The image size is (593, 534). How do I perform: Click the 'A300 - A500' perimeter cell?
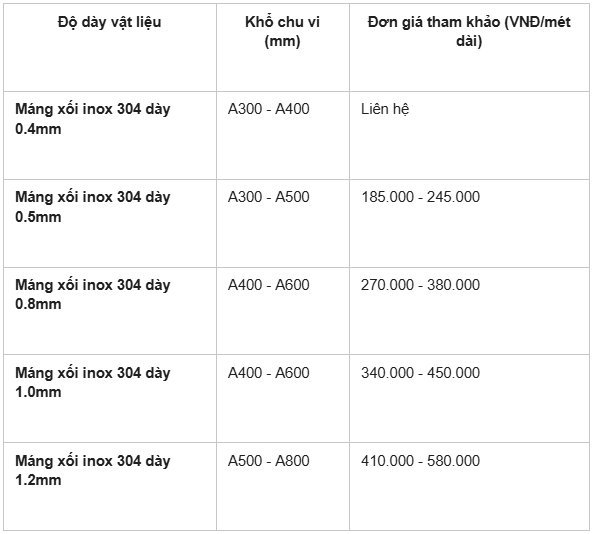tap(283, 224)
